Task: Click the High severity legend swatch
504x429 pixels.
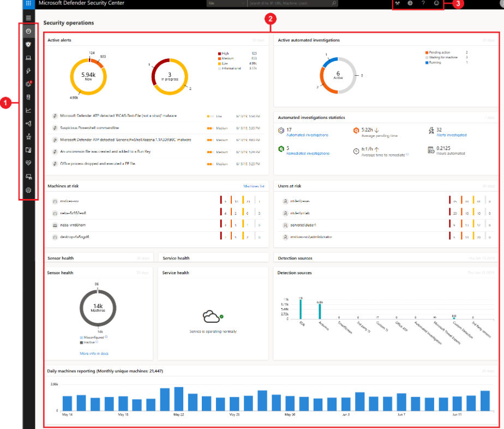Action: [x=219, y=53]
